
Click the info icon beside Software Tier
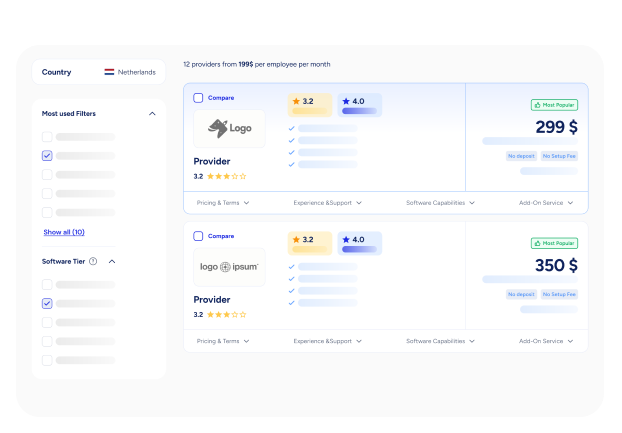click(x=93, y=261)
